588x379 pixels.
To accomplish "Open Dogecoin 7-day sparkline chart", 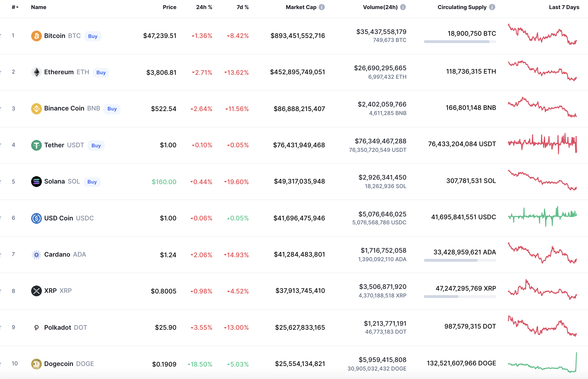I will pos(542,363).
